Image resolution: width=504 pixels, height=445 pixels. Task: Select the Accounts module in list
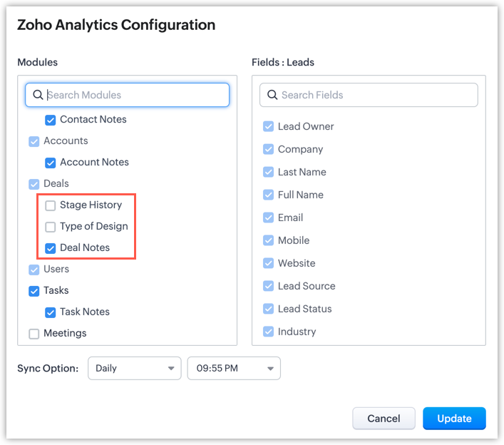pyautogui.click(x=66, y=141)
